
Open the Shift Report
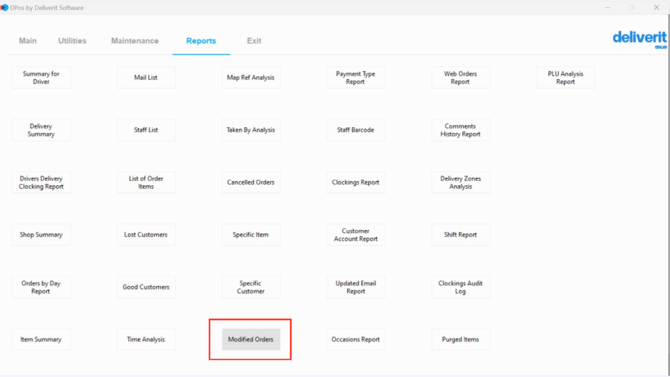461,235
